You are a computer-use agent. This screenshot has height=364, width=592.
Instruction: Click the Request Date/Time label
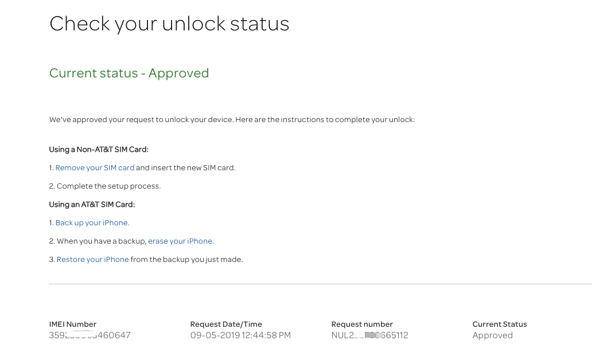point(226,324)
